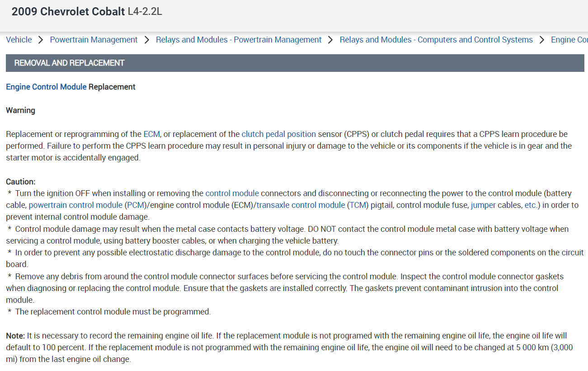Click the 'Warning' heading
The image size is (588, 371).
pos(20,110)
